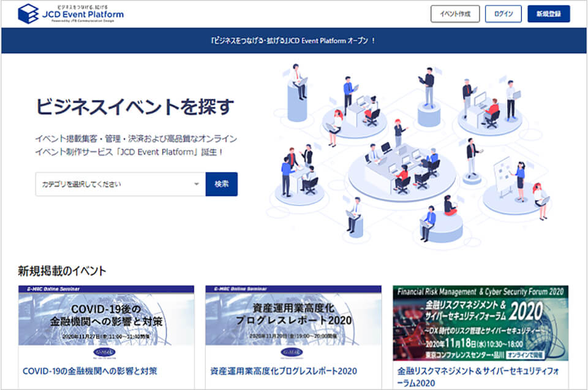The width and height of the screenshot is (588, 390).
Task: Click the JCD Event Platform logo text
Action: pyautogui.click(x=83, y=14)
